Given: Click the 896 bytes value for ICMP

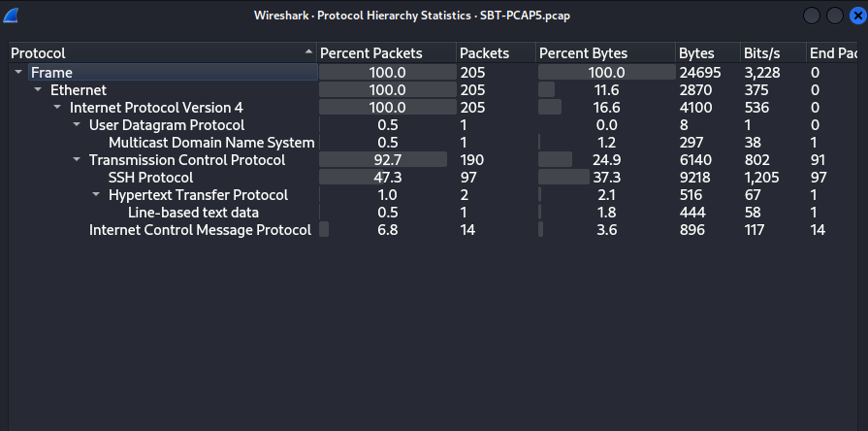Looking at the screenshot, I should (x=691, y=229).
